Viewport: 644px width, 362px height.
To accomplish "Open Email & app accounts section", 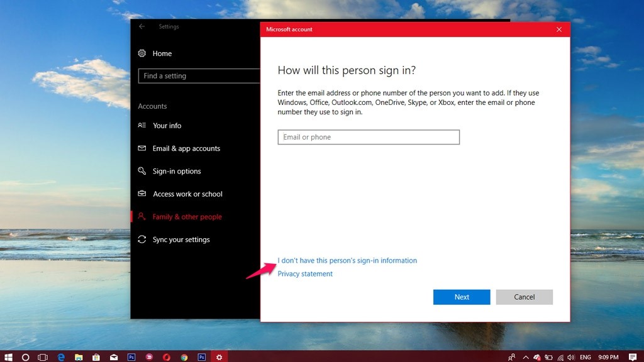I will [x=186, y=148].
